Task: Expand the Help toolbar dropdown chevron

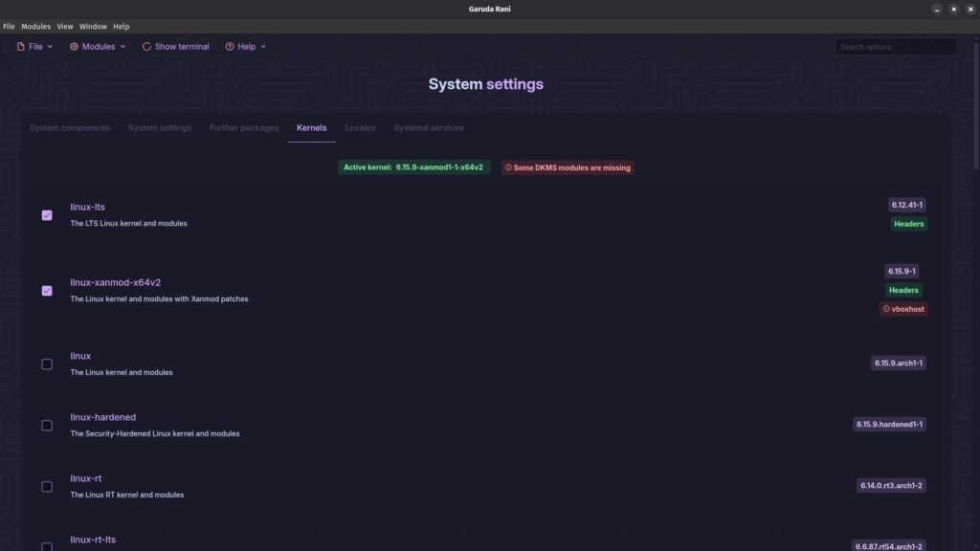Action: click(263, 47)
